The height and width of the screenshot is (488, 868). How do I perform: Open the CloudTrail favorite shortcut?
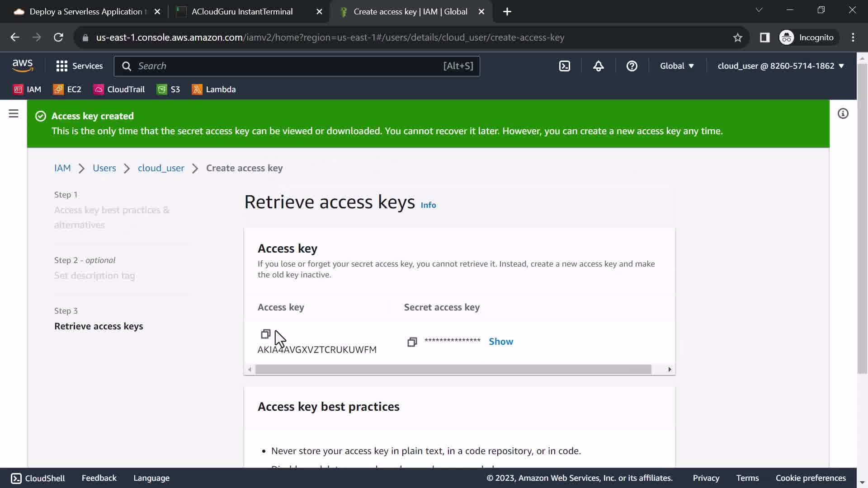point(119,89)
